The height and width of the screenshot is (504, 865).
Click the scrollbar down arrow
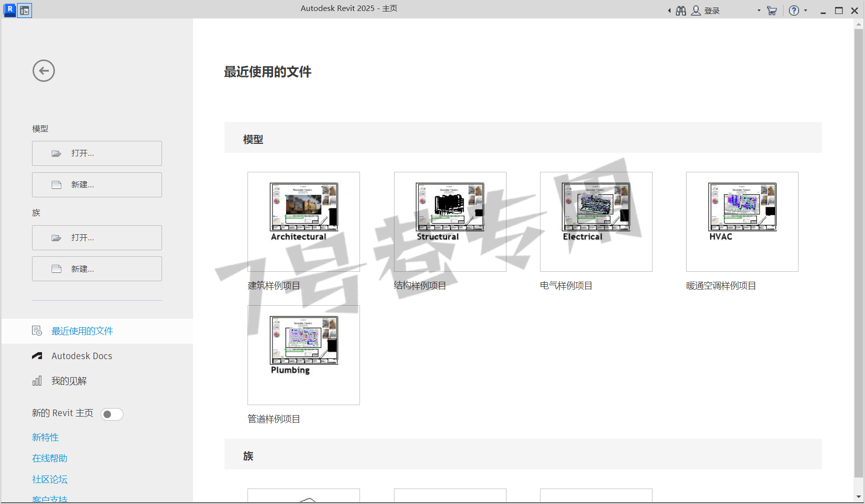click(859, 497)
